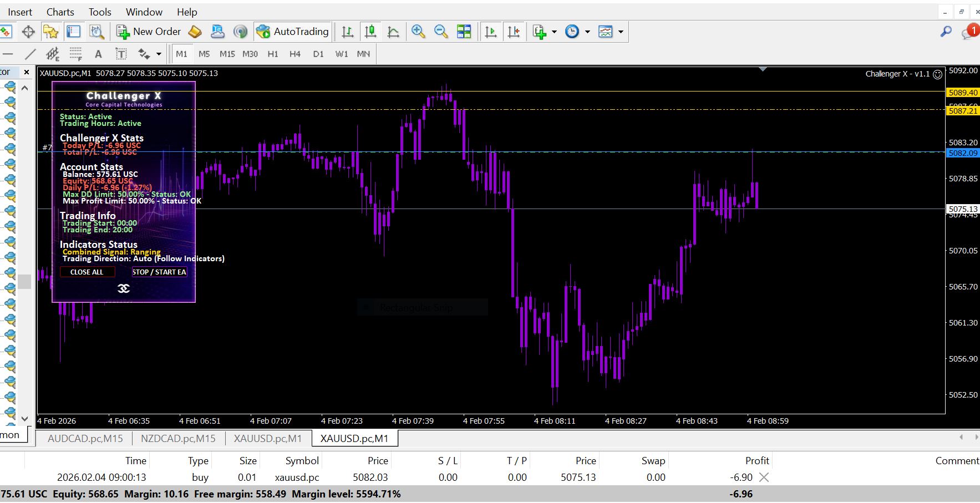This screenshot has width=980, height=503.
Task: Select the text label tool A
Action: tap(98, 54)
